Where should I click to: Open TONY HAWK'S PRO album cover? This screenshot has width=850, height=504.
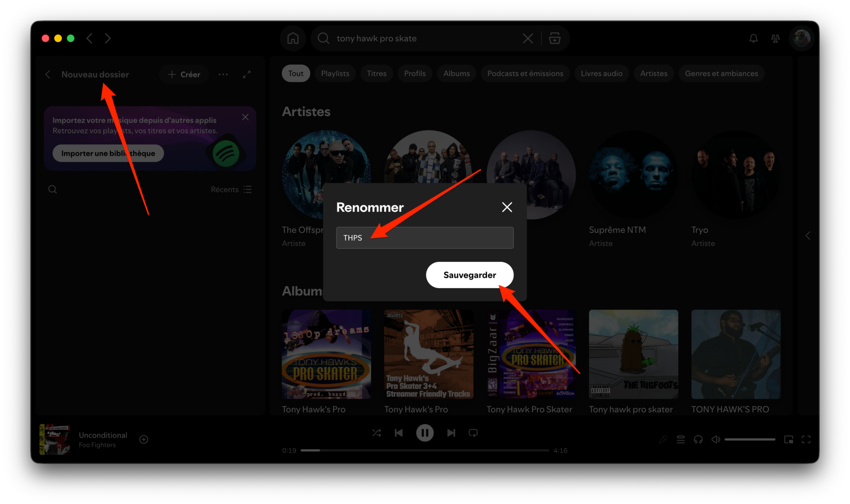click(736, 354)
